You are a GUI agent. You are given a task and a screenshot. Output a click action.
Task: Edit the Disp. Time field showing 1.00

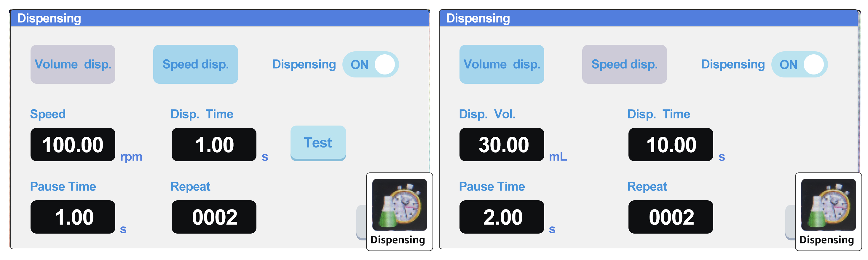coord(214,145)
